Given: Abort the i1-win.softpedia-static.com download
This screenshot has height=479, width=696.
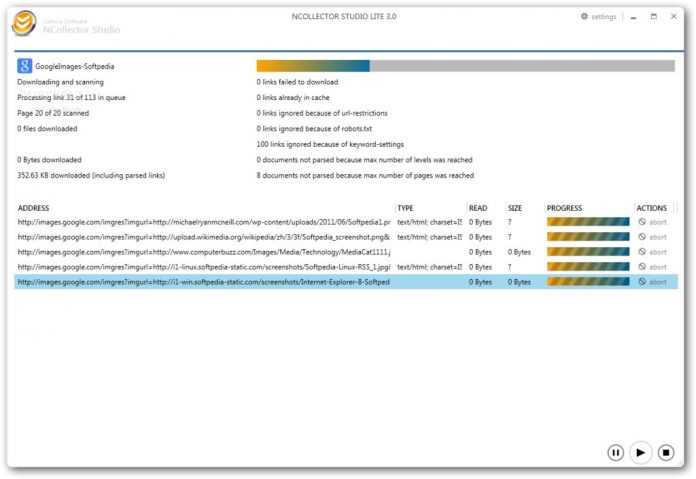Looking at the screenshot, I should coord(652,282).
